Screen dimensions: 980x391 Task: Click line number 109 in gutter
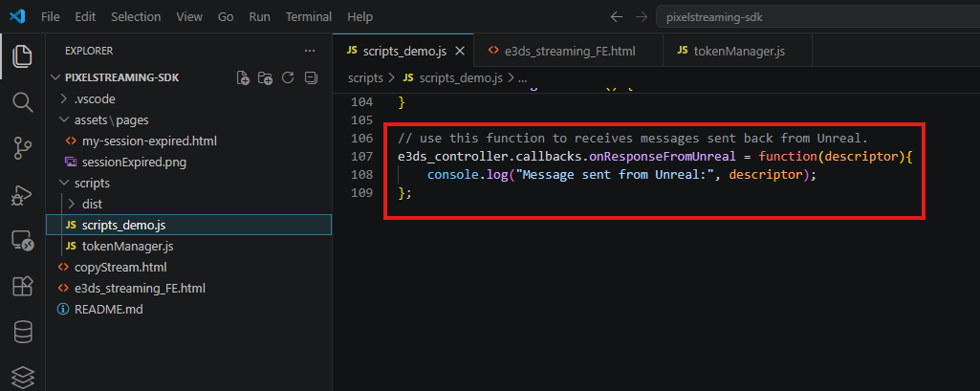[362, 194]
